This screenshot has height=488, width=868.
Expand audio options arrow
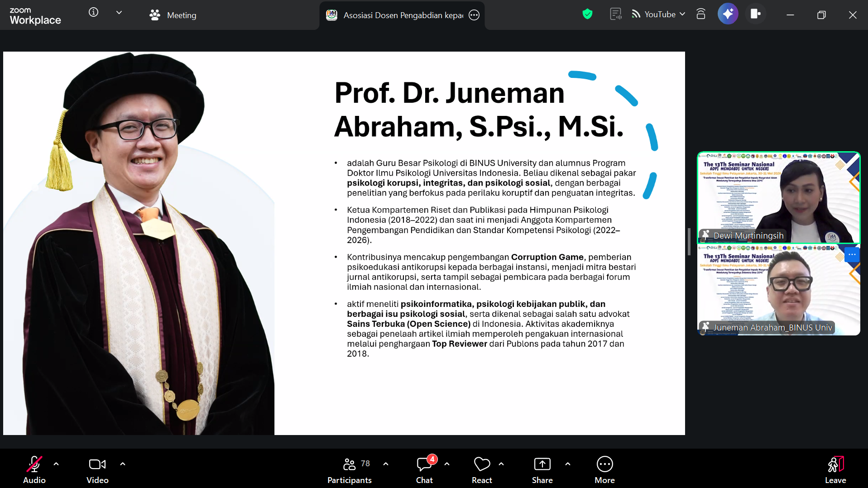(56, 464)
